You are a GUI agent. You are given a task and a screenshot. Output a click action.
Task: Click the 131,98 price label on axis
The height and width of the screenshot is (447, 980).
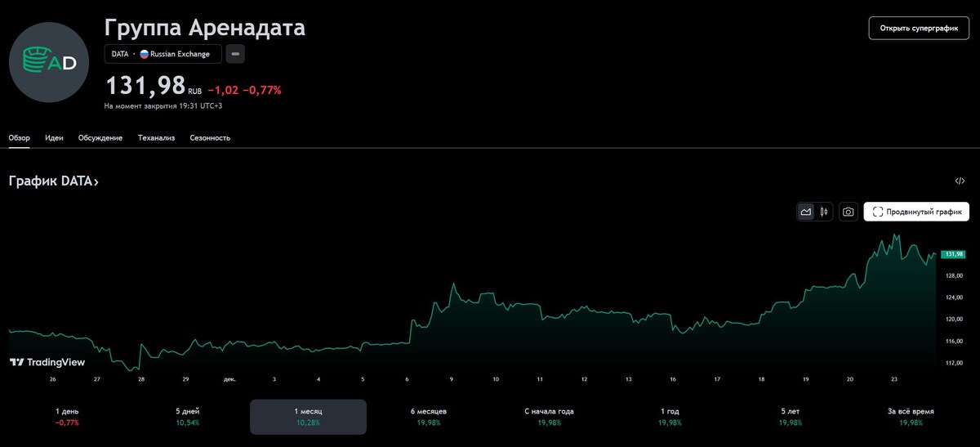[x=955, y=254]
